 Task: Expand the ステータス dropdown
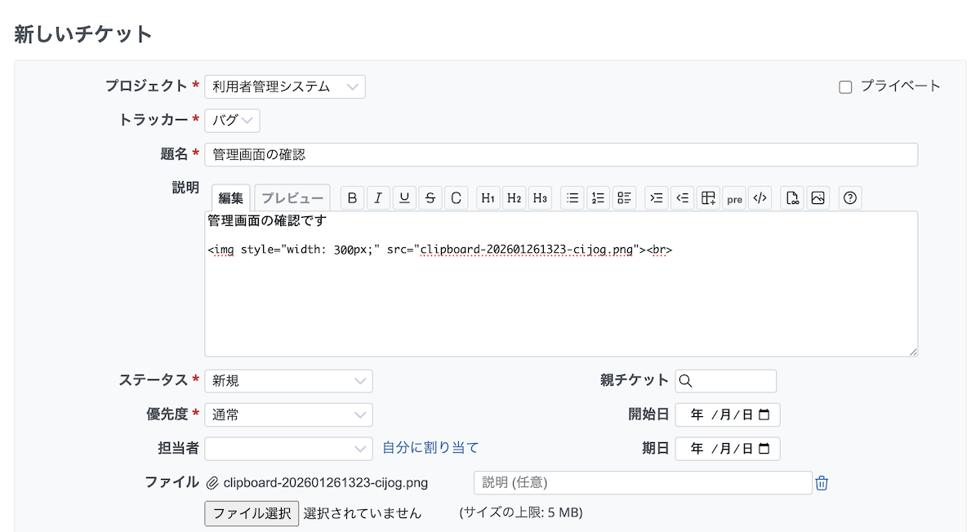[x=288, y=381]
